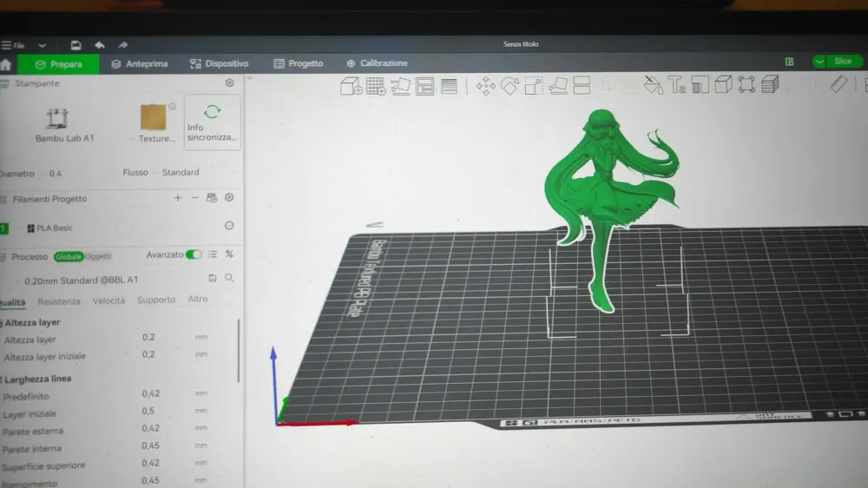Click the Parete interna width field
868x488 pixels.
tap(150, 446)
